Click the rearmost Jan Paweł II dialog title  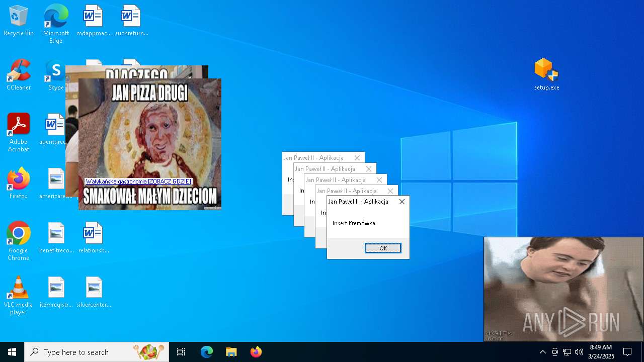(x=313, y=158)
